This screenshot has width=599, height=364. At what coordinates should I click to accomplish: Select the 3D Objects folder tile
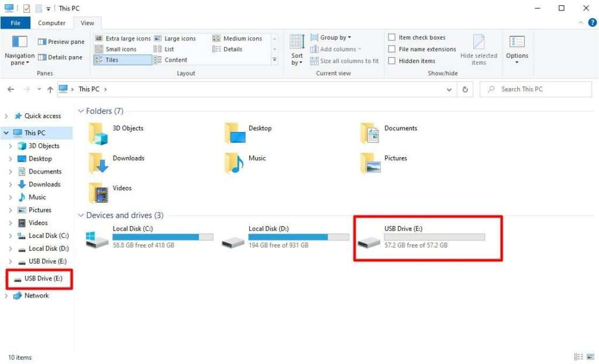[x=116, y=134]
